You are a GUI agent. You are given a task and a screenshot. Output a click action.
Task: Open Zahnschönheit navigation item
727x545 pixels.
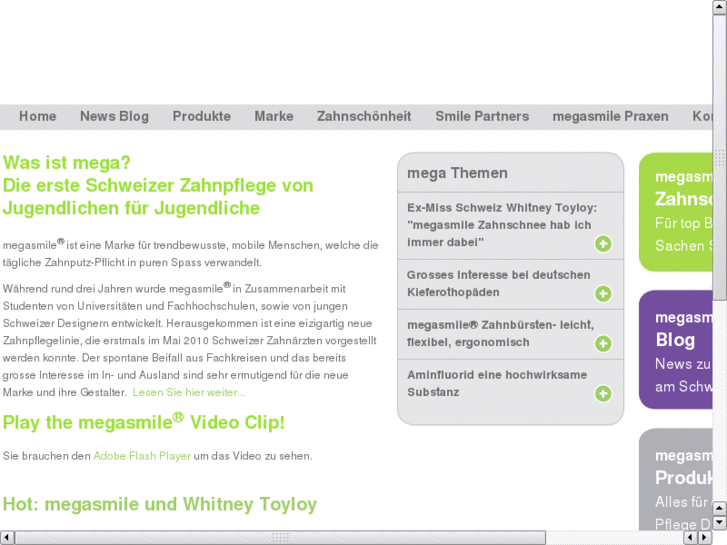click(364, 116)
